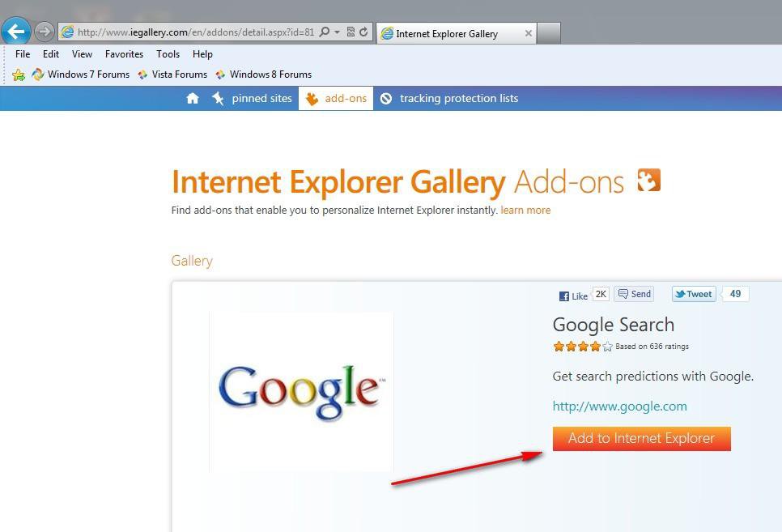Open a new blank tab

(549, 33)
